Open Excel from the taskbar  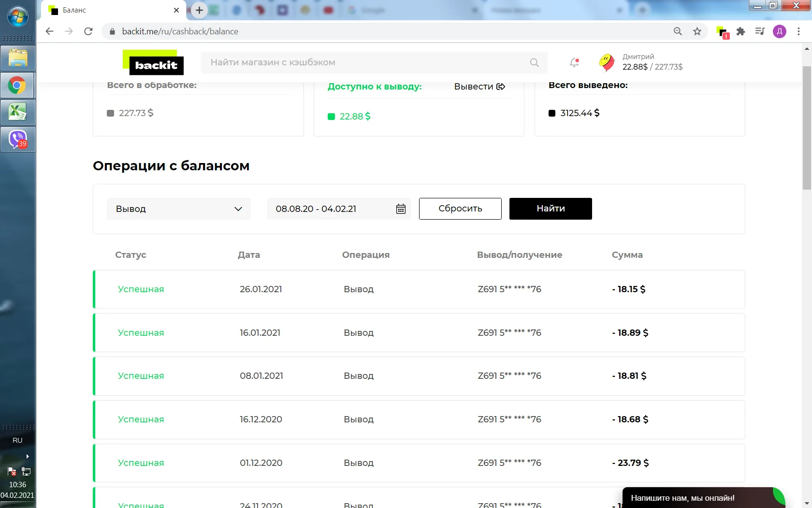pyautogui.click(x=18, y=113)
